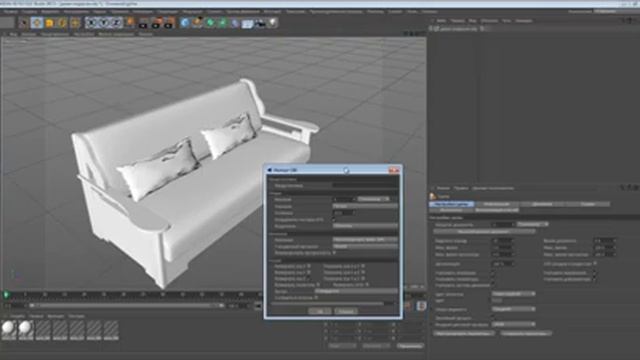Screen dimensions: 640x360
Task: Open the materials dropdown in import dialog
Action: [x=365, y=240]
